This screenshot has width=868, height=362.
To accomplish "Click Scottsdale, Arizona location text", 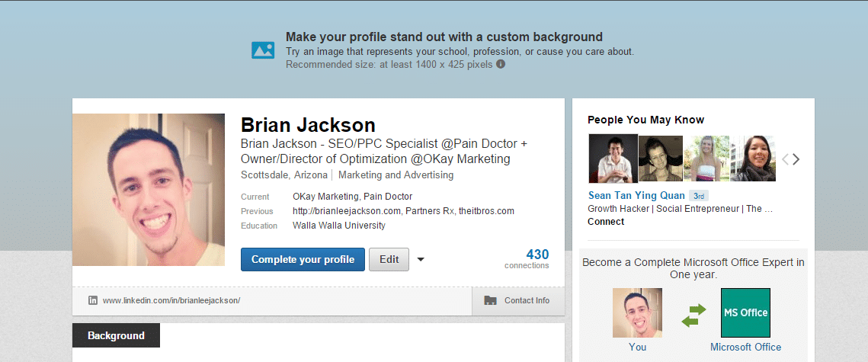I will tap(284, 175).
